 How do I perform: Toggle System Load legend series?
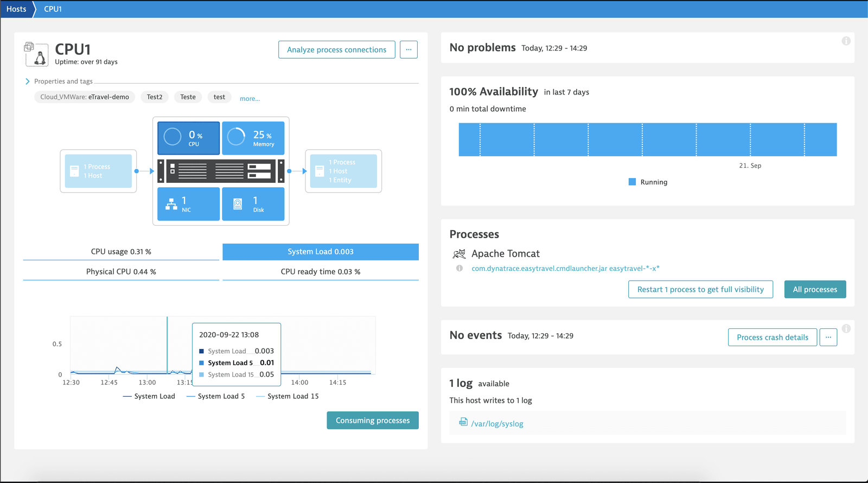pyautogui.click(x=149, y=396)
